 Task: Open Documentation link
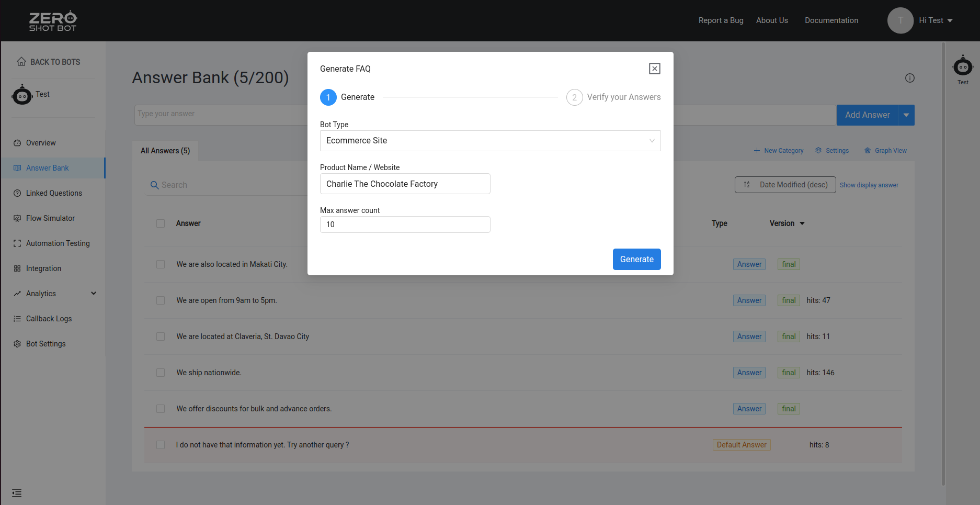[x=831, y=20]
